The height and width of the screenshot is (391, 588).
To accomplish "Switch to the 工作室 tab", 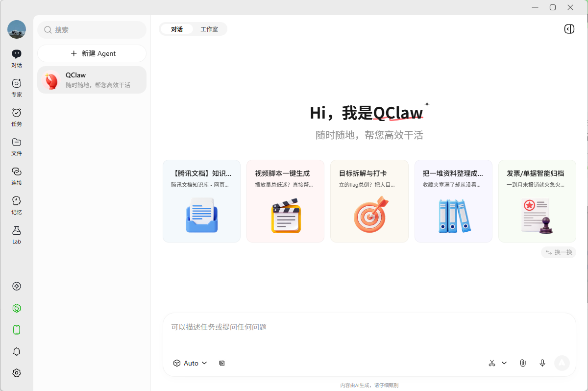I will pyautogui.click(x=209, y=29).
